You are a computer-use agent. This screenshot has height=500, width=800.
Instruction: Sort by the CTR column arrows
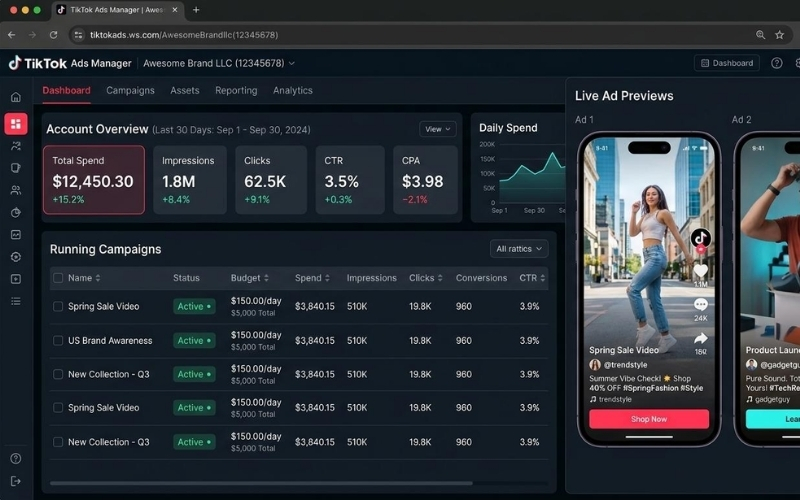click(x=542, y=278)
